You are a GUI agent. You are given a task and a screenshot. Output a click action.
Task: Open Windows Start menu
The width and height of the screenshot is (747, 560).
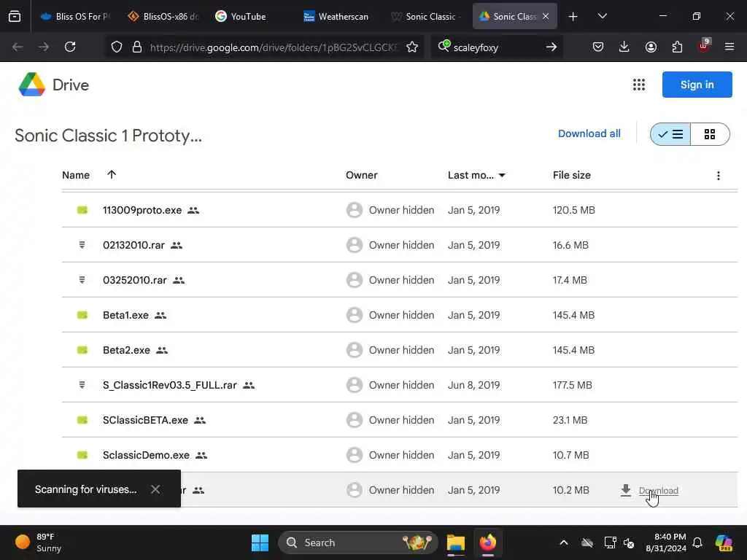260,542
